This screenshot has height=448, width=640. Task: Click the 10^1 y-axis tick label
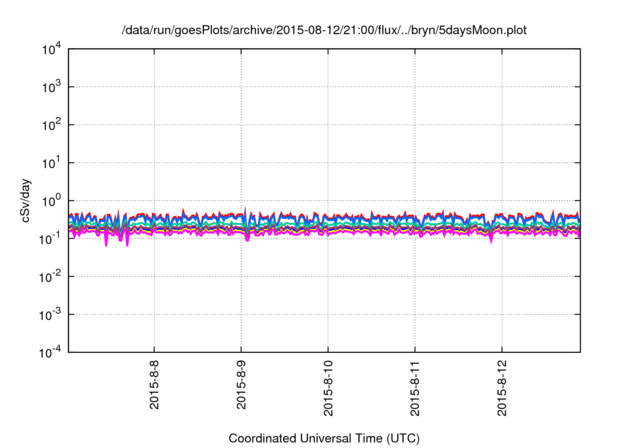[51, 163]
